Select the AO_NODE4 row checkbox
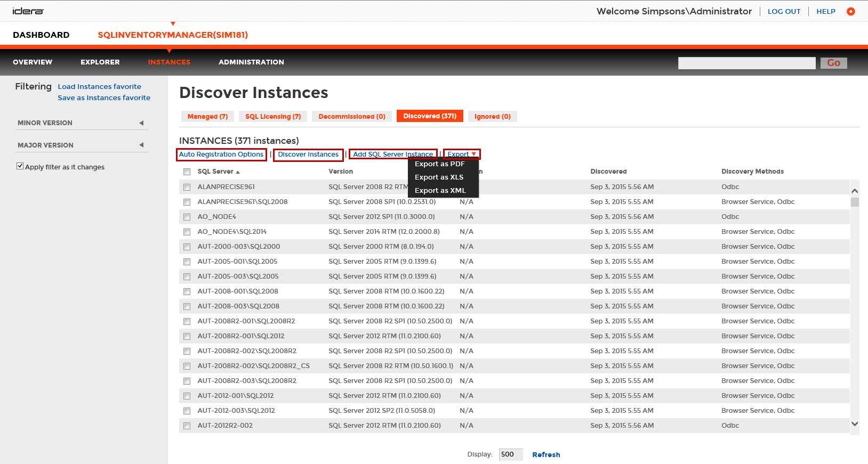This screenshot has width=868, height=464. pyautogui.click(x=187, y=217)
